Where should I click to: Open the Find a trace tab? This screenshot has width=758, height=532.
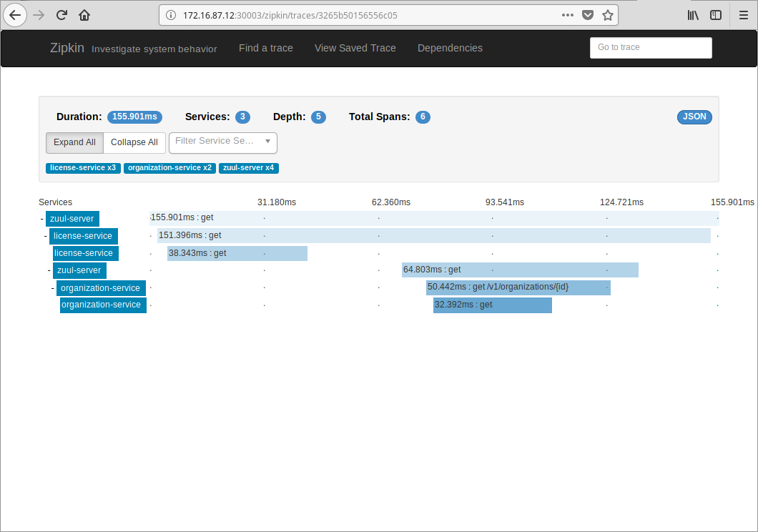point(266,48)
